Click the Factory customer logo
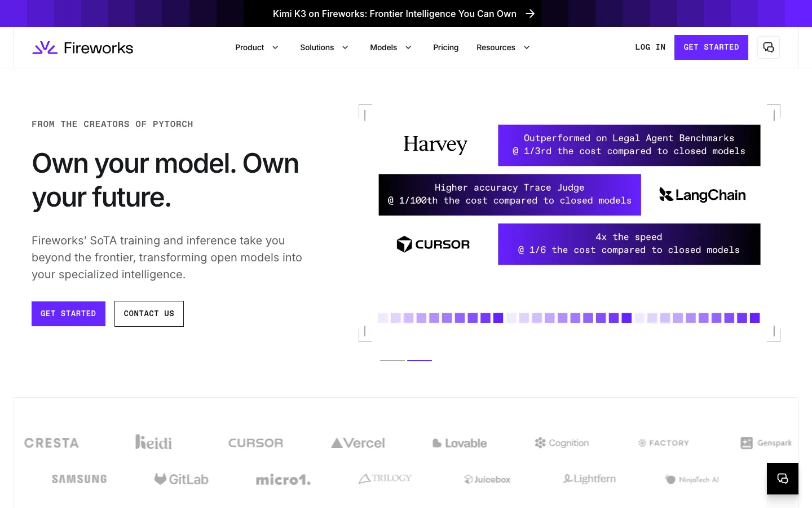This screenshot has width=812, height=508. click(664, 443)
